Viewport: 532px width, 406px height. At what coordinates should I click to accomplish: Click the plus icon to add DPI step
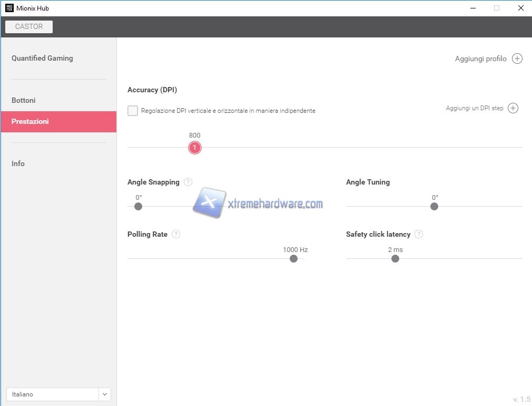(513, 108)
